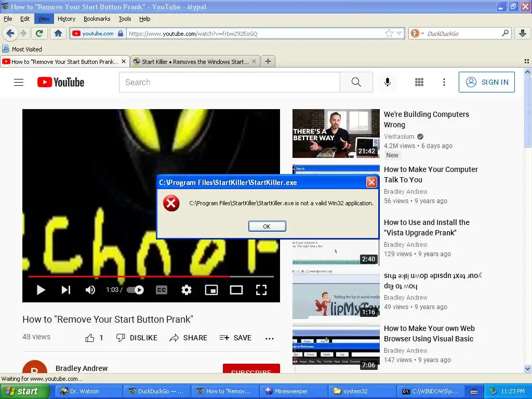532x399 pixels.
Task: Switch to Minesweeper taskbar item
Action: 294,391
